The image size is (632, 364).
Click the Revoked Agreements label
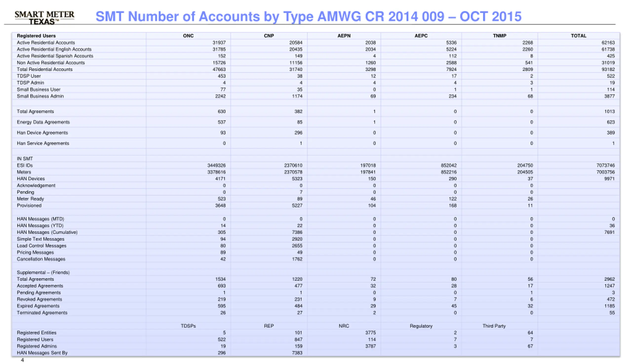[x=39, y=299]
